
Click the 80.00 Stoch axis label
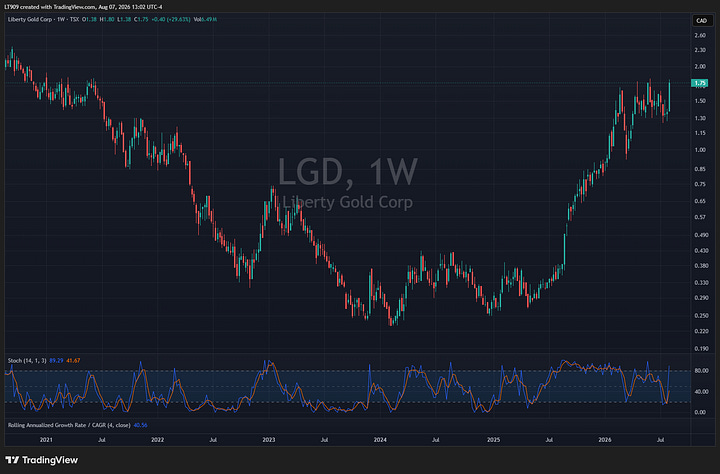[701, 371]
